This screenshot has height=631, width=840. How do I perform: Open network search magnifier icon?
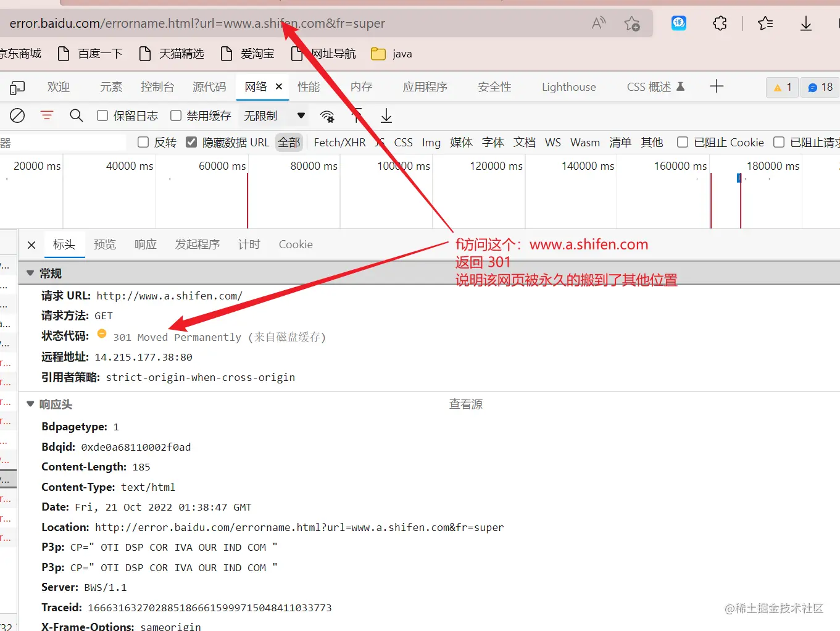(77, 115)
